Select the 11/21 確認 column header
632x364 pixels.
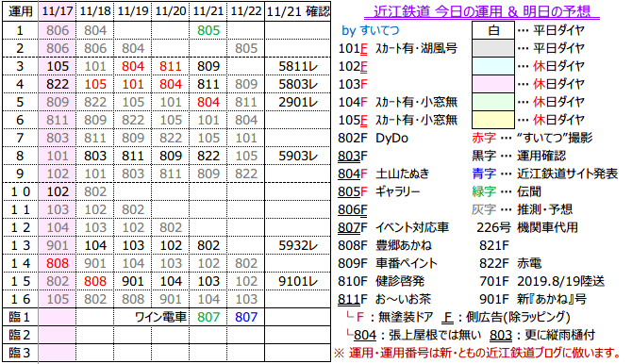point(297,11)
